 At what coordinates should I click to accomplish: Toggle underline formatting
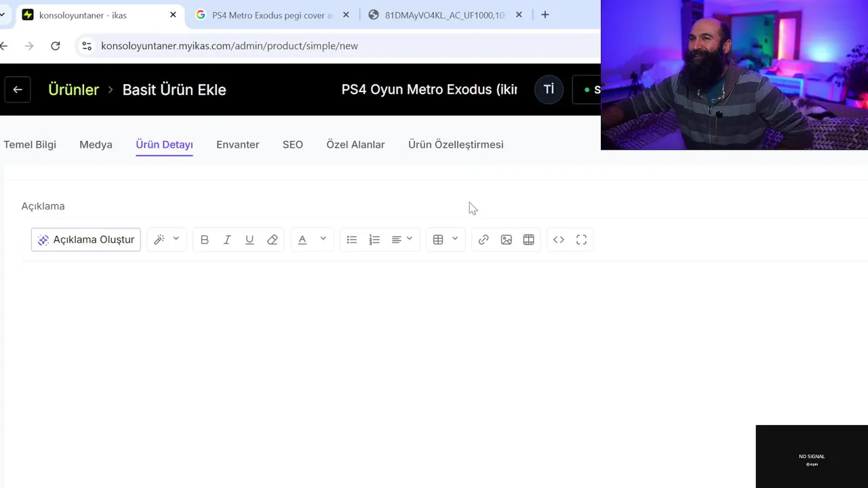pyautogui.click(x=250, y=240)
